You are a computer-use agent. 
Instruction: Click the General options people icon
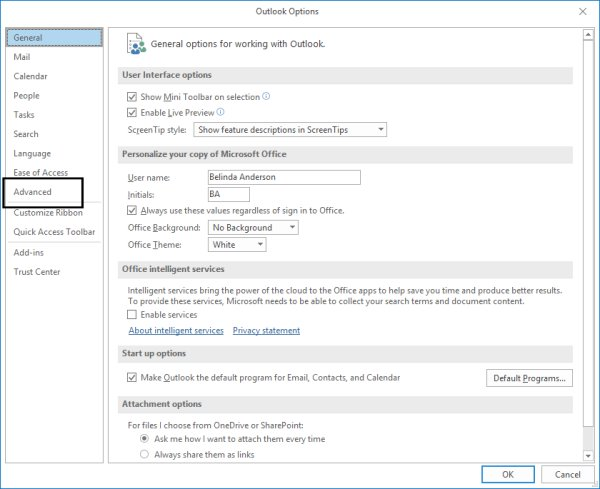tap(136, 44)
